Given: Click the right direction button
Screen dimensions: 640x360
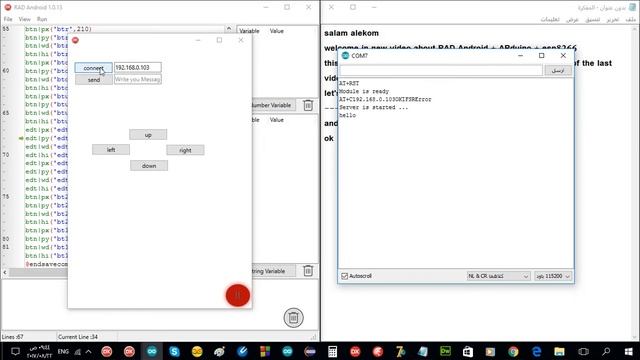Looking at the screenshot, I should coord(185,150).
